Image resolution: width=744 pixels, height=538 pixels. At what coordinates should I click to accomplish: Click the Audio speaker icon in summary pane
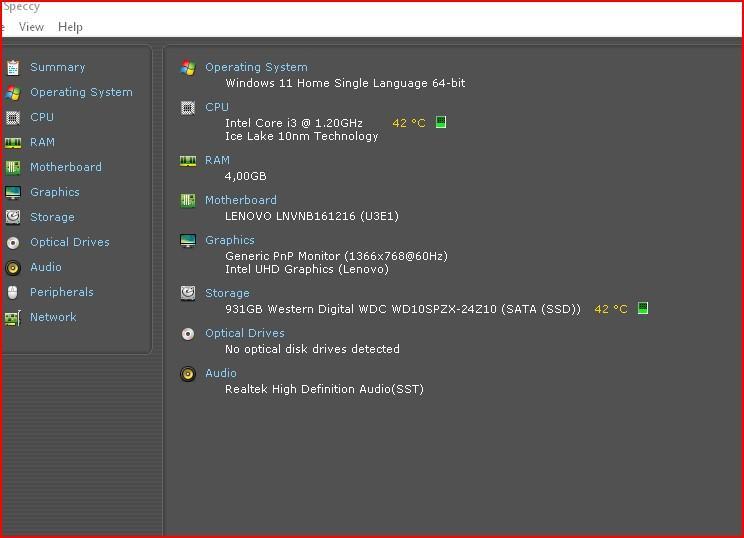point(188,374)
